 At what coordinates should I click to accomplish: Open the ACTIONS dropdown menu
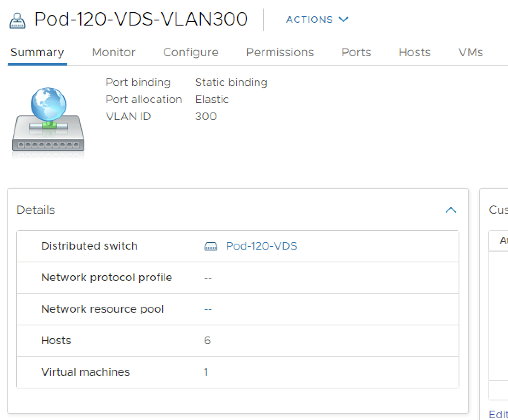point(317,20)
